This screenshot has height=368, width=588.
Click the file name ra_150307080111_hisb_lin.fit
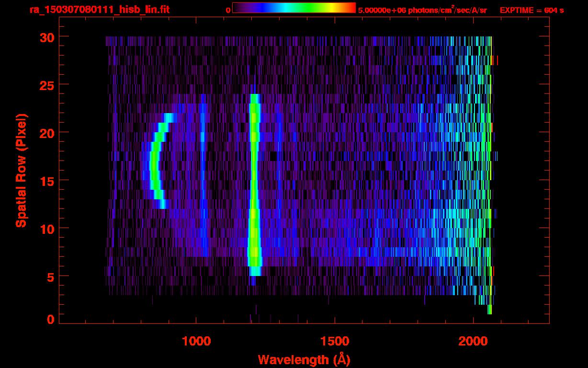coord(99,10)
